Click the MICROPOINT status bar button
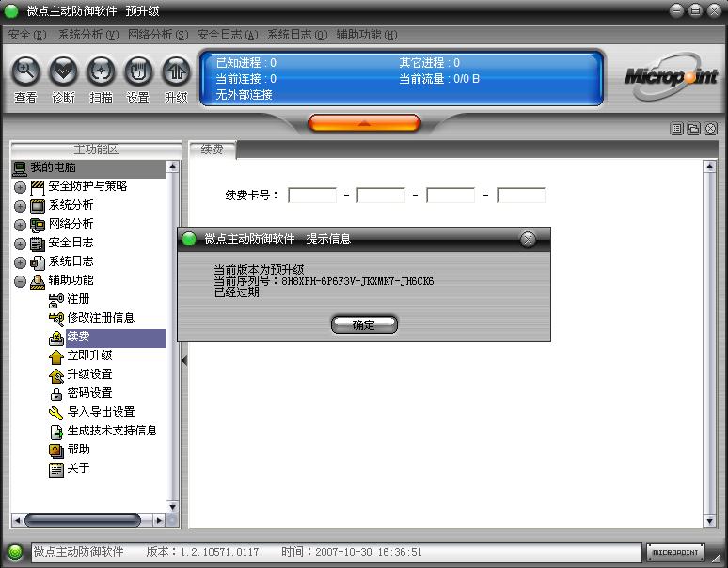728x568 pixels. point(675,552)
